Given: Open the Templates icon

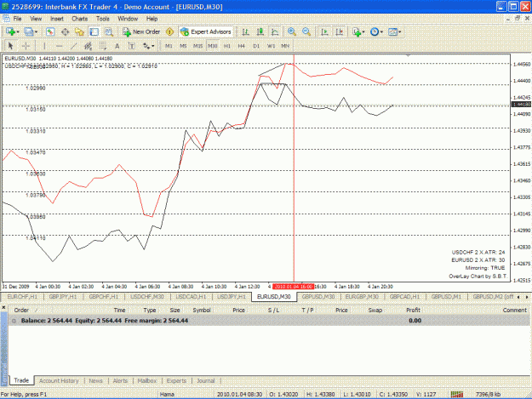Looking at the screenshot, I should coord(392,31).
